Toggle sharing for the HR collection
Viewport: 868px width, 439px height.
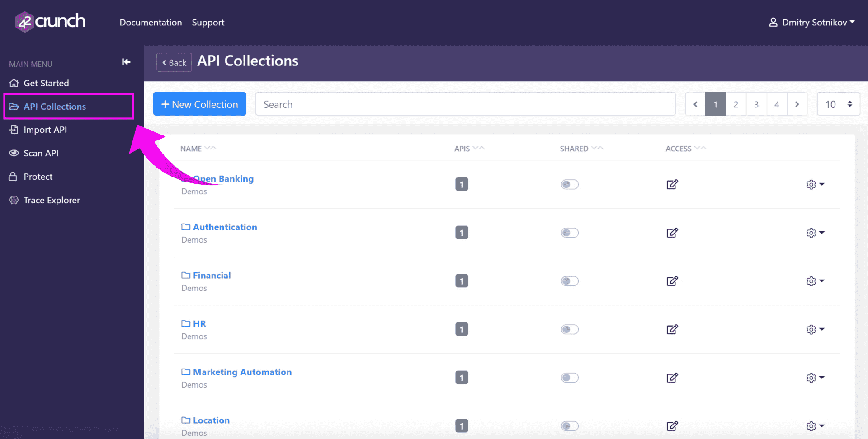click(x=570, y=329)
